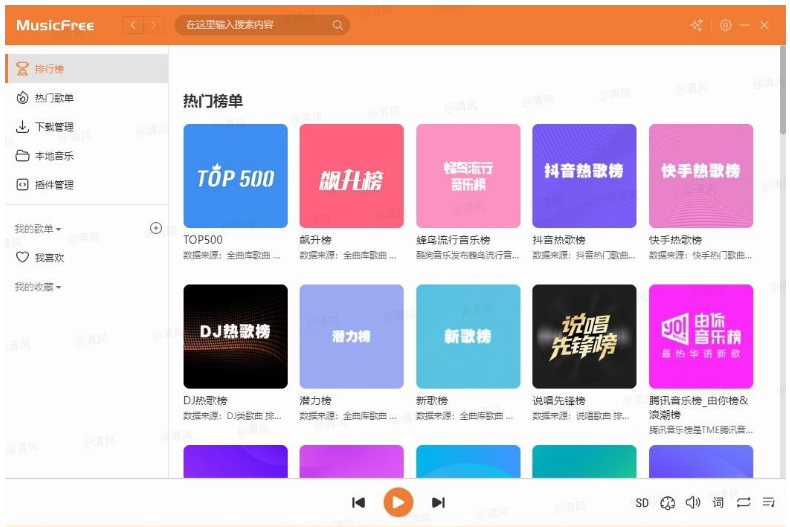
Task: Click the 潜力榜 title text
Action: (x=315, y=401)
